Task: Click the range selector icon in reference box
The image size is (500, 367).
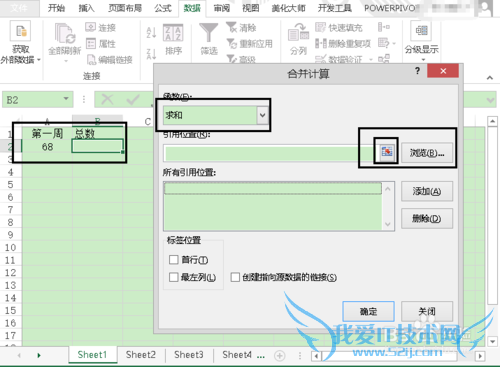Action: tap(386, 152)
